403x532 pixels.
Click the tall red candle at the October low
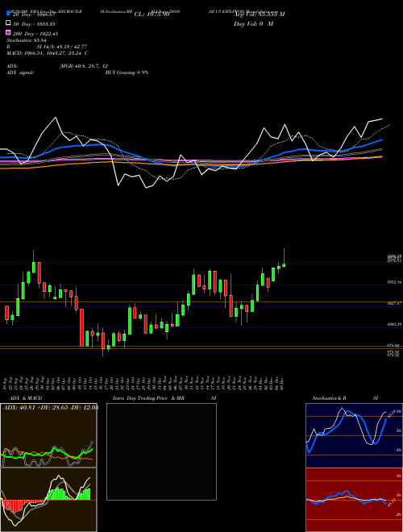coord(81,327)
